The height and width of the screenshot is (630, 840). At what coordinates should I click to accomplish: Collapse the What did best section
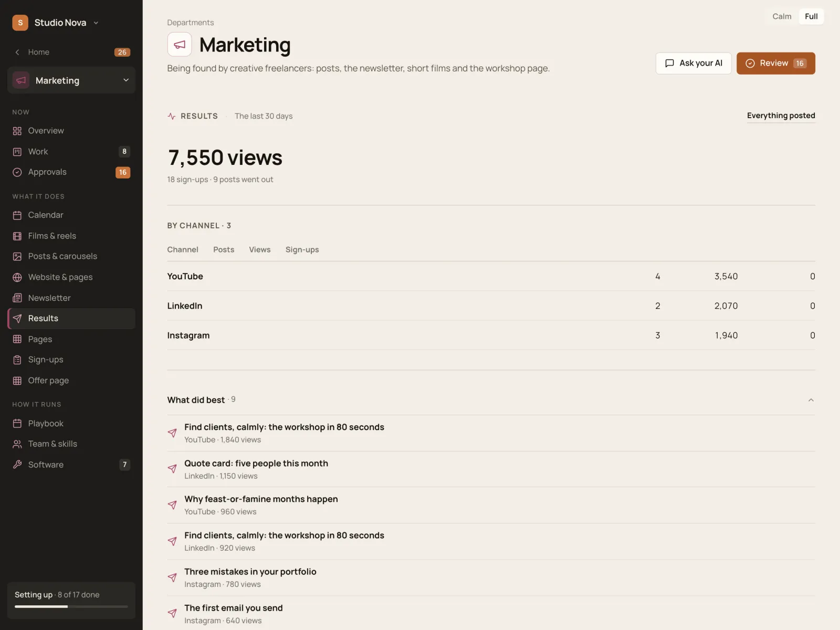click(811, 400)
